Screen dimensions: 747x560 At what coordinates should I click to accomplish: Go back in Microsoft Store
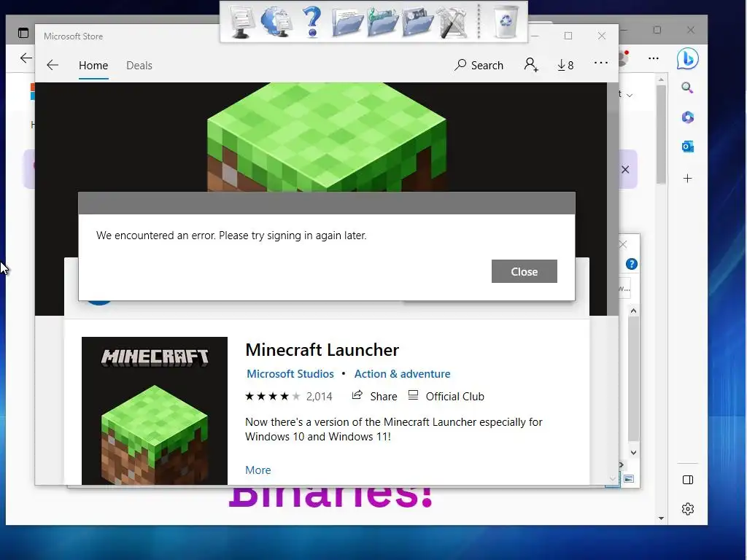click(x=53, y=65)
